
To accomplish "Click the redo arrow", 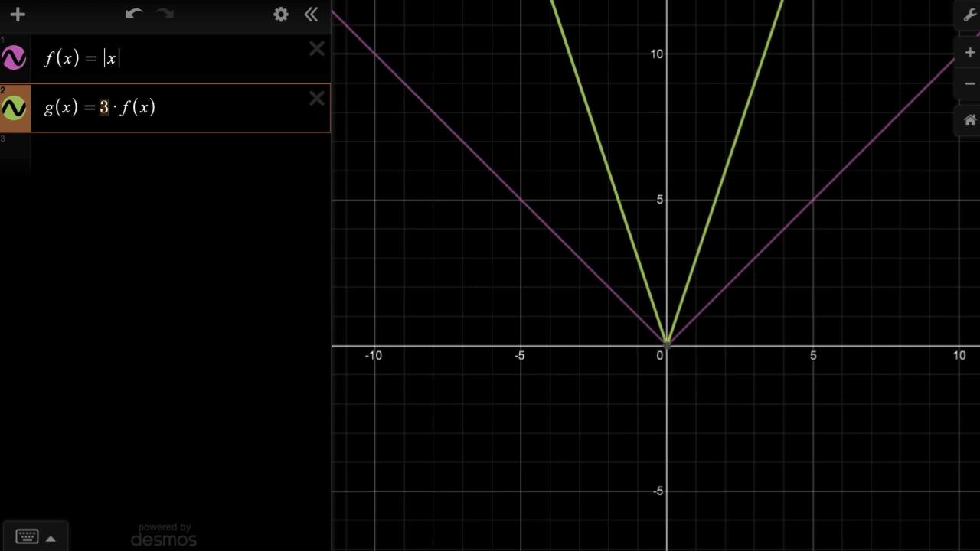I will click(165, 14).
